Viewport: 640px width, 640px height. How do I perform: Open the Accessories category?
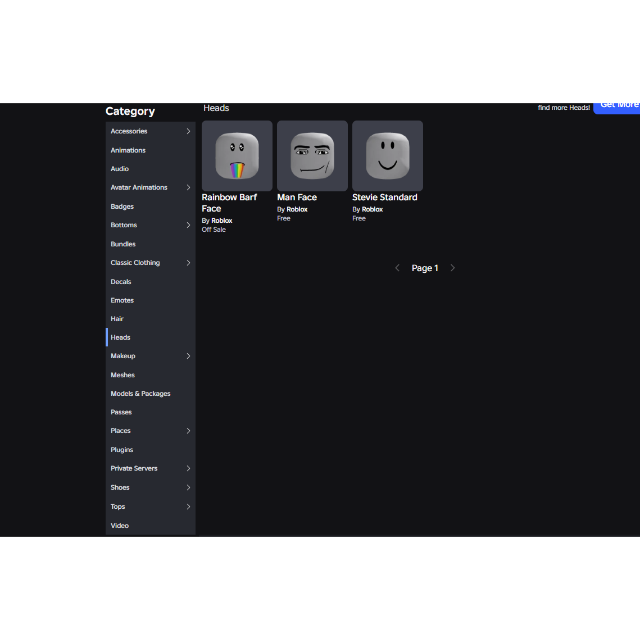pos(151,131)
